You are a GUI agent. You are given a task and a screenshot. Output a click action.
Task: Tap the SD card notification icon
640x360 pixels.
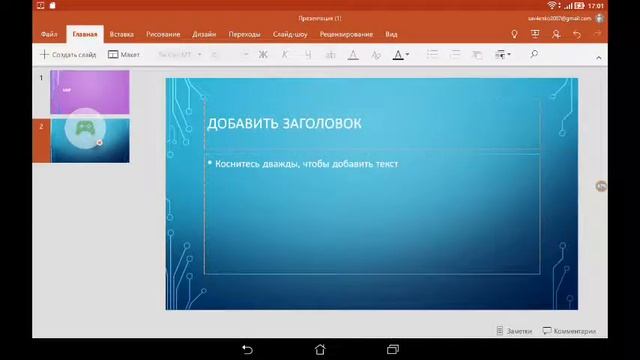[53, 5]
